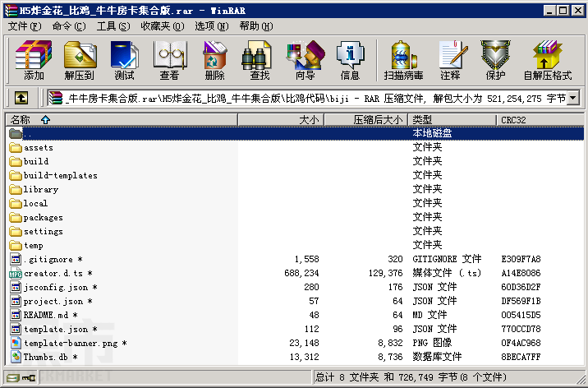This screenshot has height=388, width=588.
Task: Click the disk drive icon in status bar
Action: 13,377
